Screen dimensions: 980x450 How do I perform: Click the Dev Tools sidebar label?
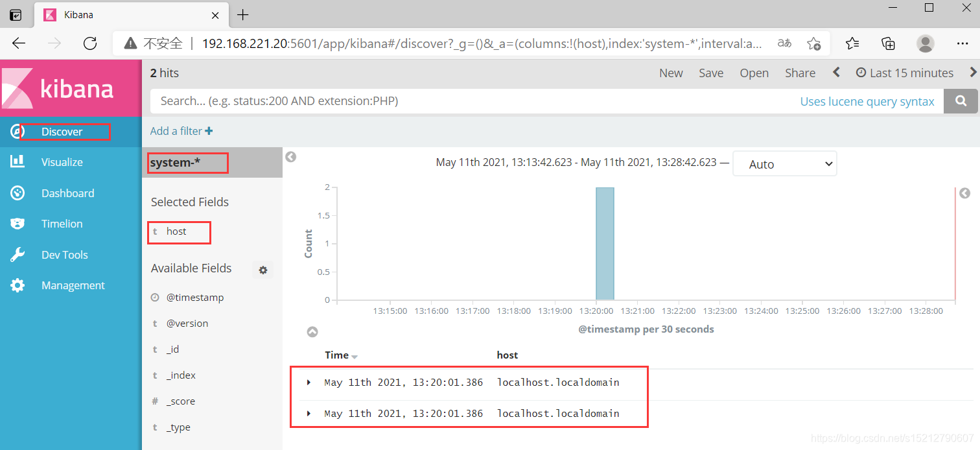[x=65, y=255]
